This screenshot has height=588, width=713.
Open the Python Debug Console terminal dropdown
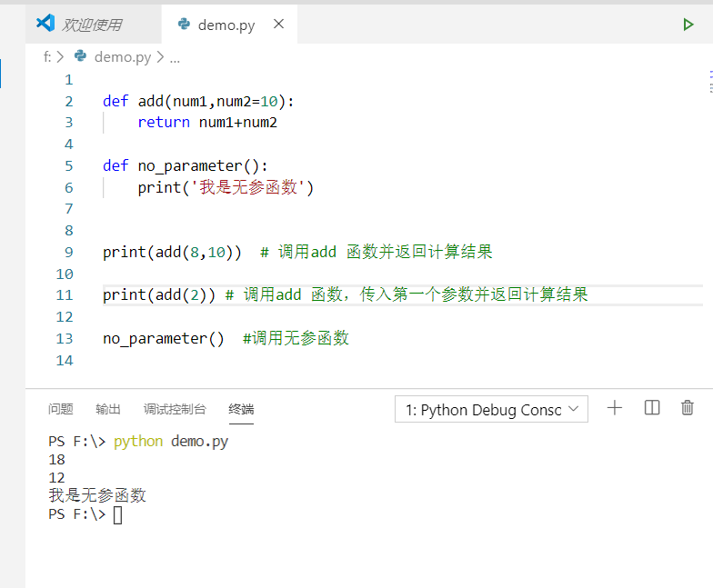491,410
